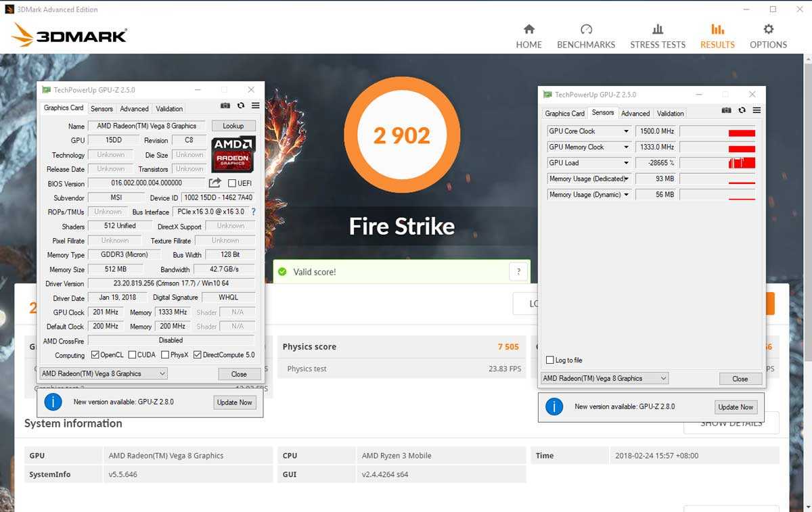
Task: Click the Physics test 23.83 FPS row
Action: [x=403, y=369]
